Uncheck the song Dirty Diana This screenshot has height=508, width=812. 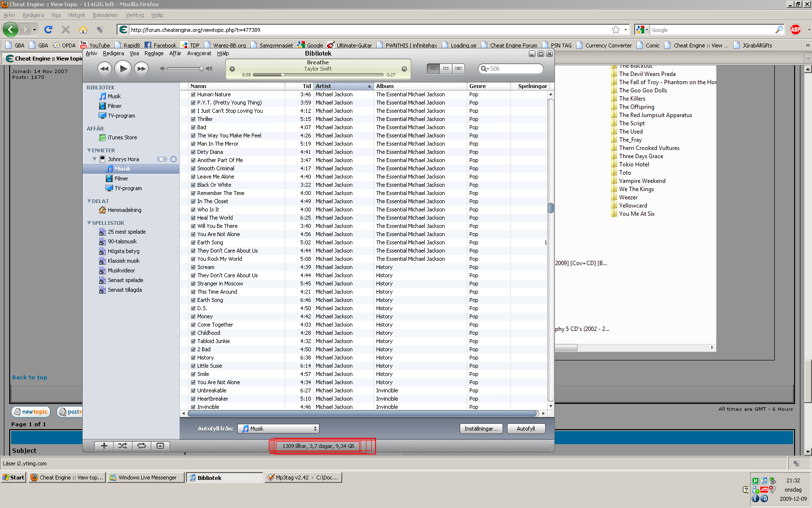193,152
